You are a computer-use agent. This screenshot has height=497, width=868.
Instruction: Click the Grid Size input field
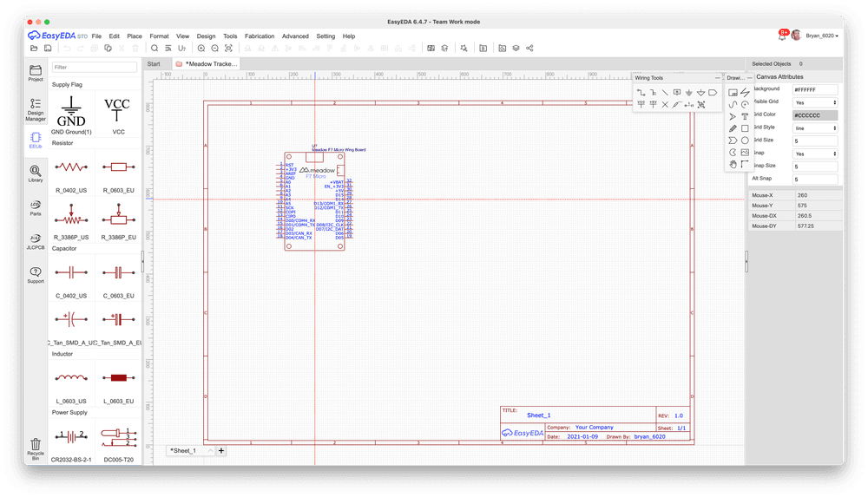pos(815,141)
